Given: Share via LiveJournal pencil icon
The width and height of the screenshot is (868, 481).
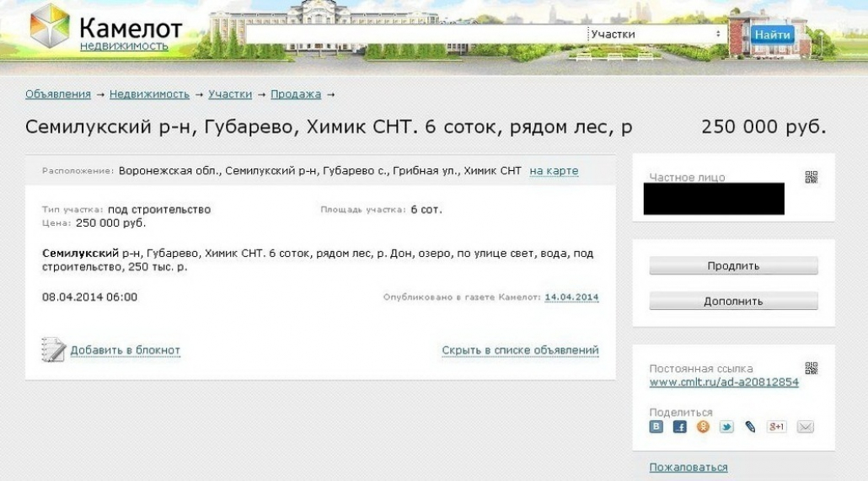Looking at the screenshot, I should click(750, 427).
